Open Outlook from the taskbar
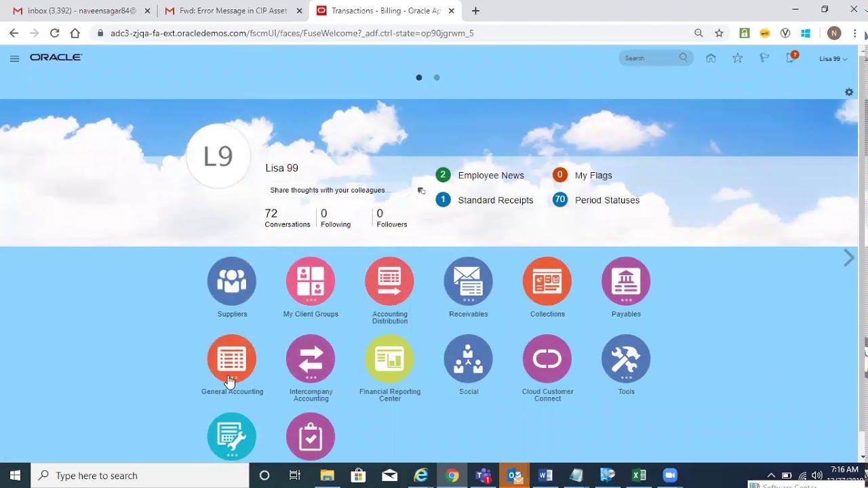Screen dimensions: 868x488 click(x=514, y=475)
